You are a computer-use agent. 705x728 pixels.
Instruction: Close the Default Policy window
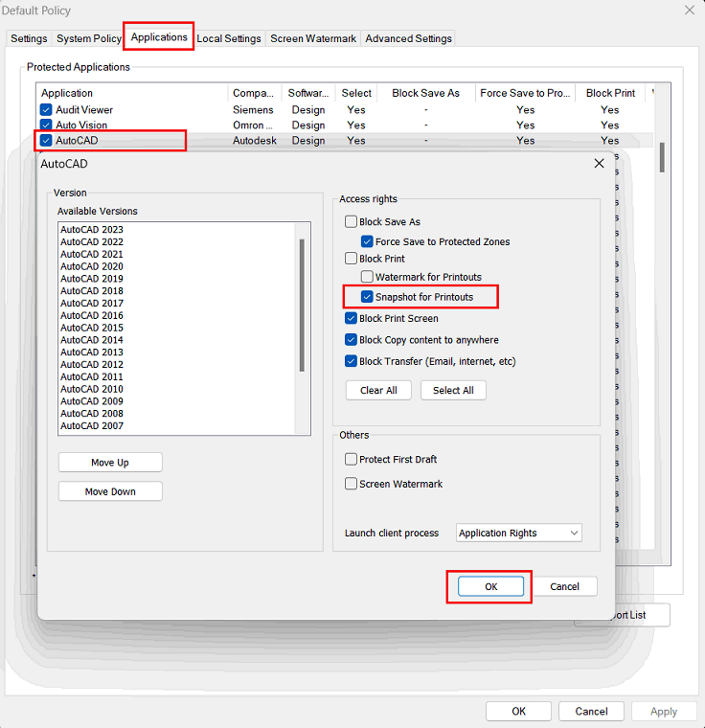point(690,10)
